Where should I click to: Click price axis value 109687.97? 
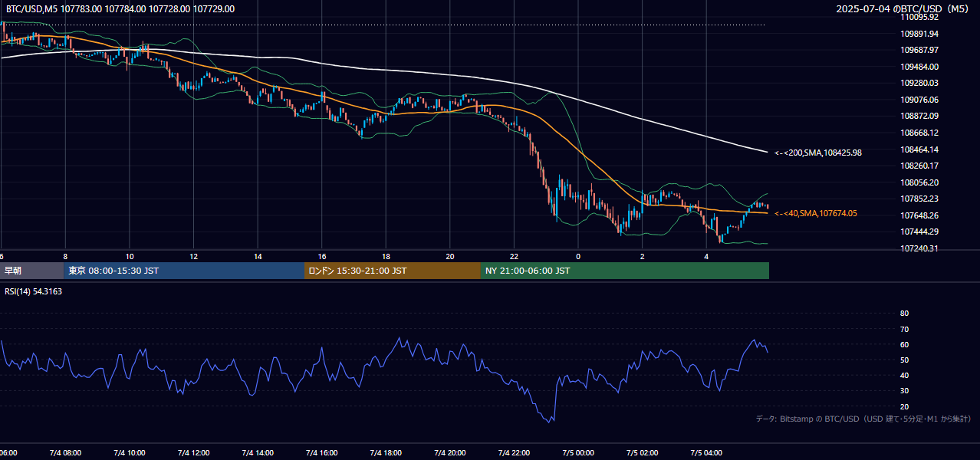[919, 50]
